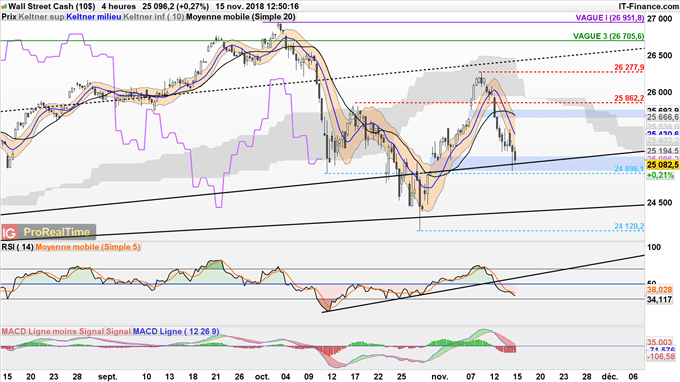
Task: Click the 'nov.' date marker on time axis
Action: (x=440, y=376)
